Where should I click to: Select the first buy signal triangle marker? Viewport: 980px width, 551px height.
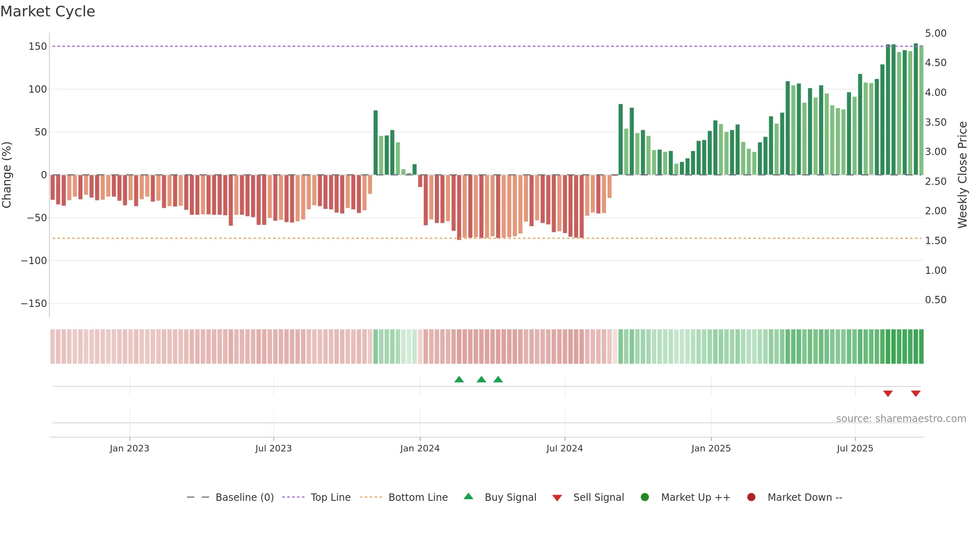click(459, 380)
